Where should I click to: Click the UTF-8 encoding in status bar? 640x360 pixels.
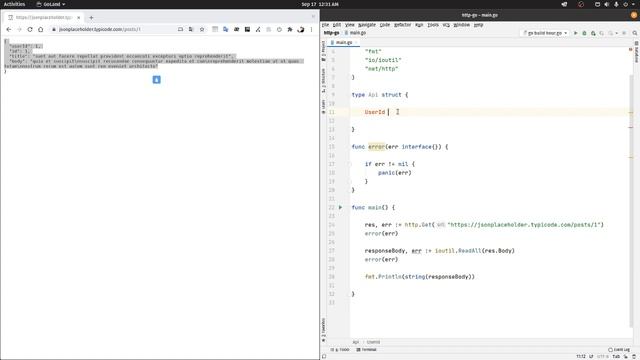coord(603,356)
